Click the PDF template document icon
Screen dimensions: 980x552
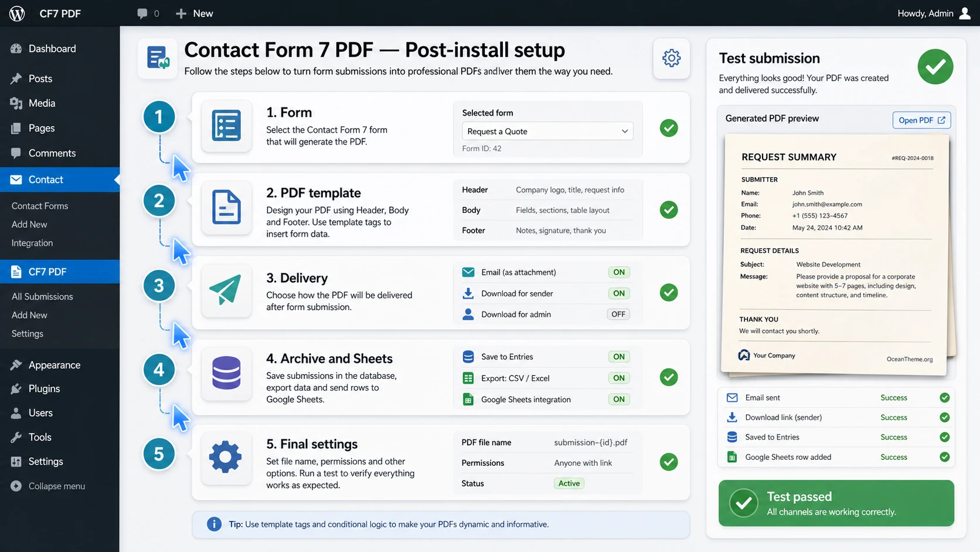[226, 207]
